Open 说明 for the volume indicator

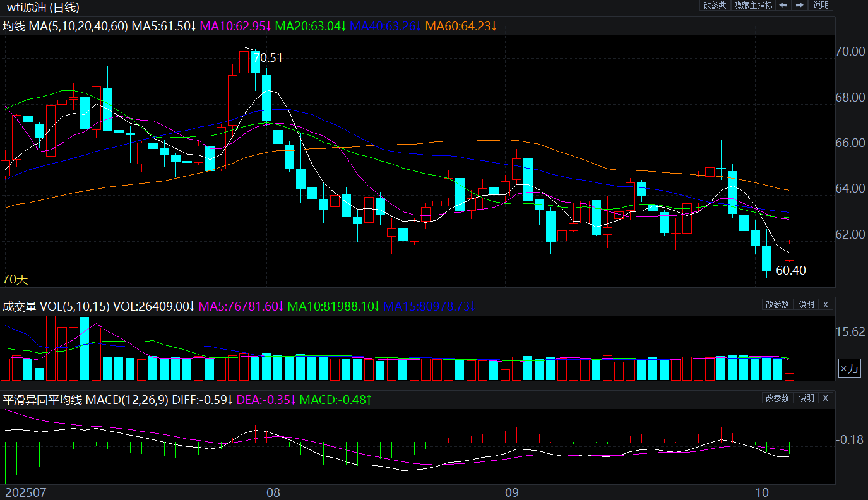click(806, 304)
